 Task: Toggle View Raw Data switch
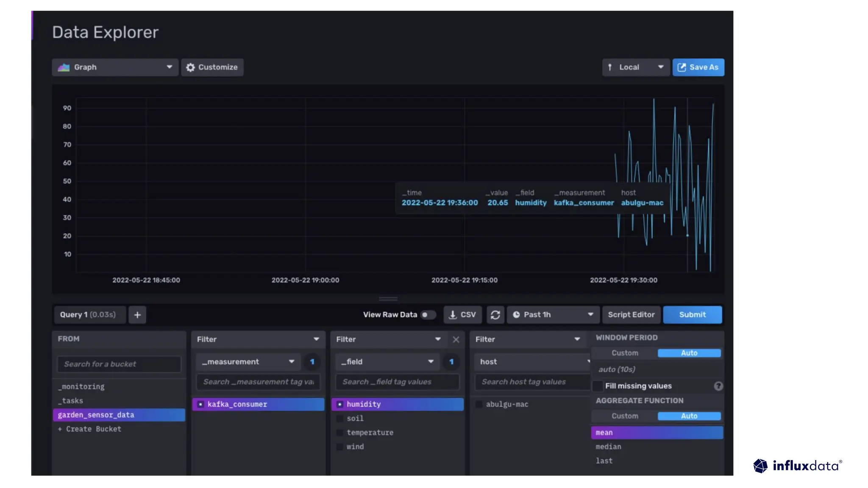(x=428, y=315)
